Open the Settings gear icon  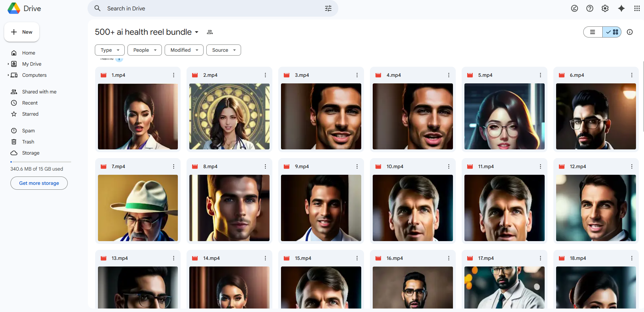coord(605,8)
